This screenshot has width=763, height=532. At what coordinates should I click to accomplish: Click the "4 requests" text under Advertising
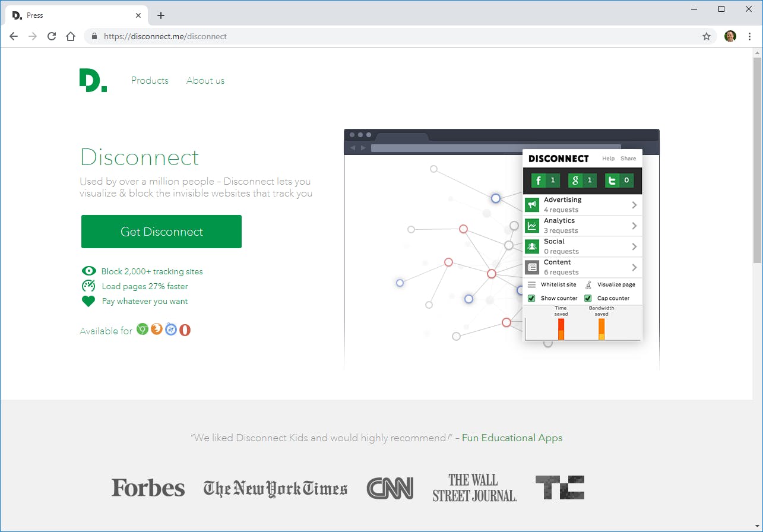(561, 210)
